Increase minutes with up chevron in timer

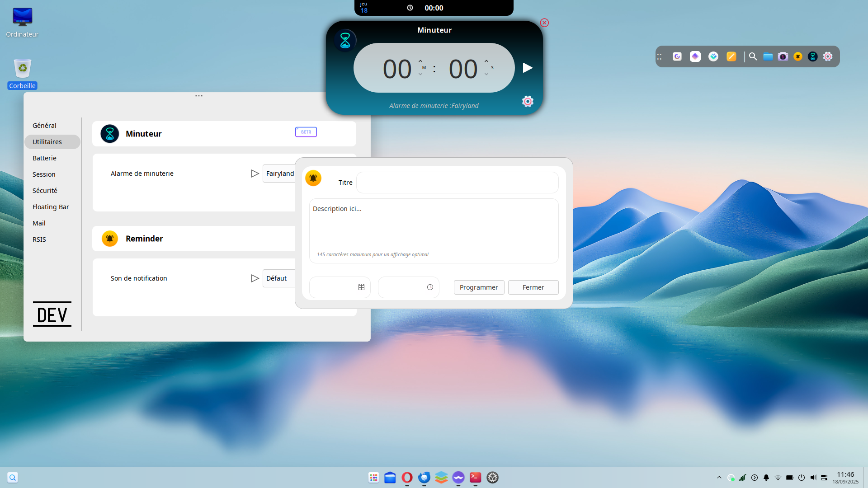click(420, 61)
